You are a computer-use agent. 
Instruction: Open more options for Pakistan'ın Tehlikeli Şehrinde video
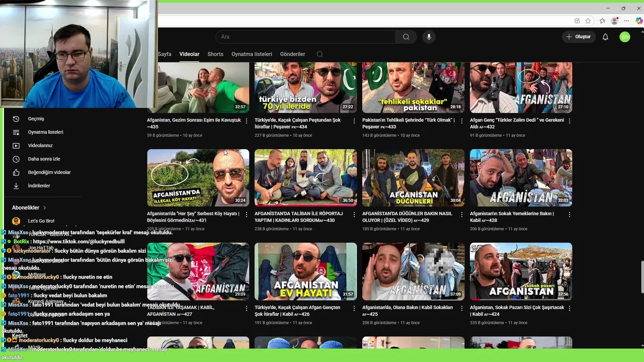coord(461,121)
